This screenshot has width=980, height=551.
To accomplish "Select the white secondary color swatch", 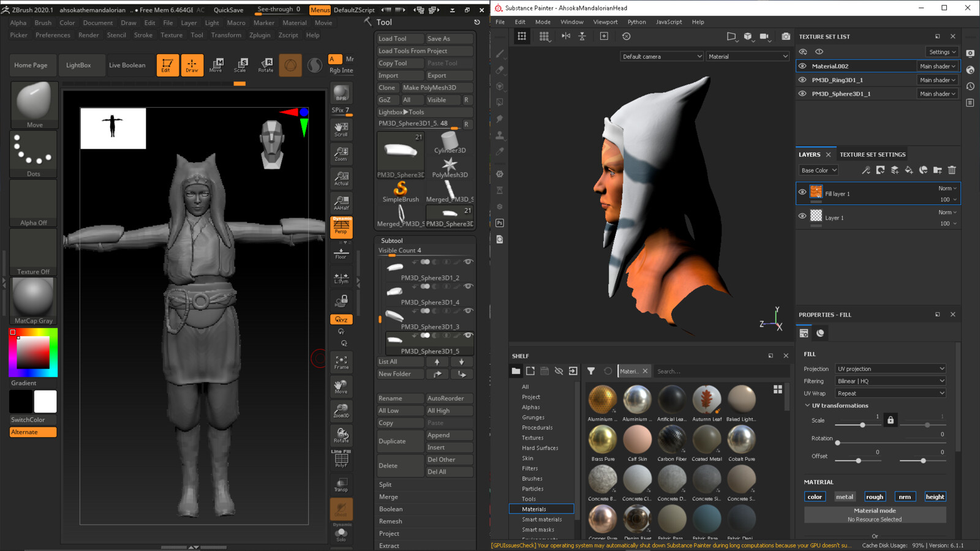I will point(45,402).
